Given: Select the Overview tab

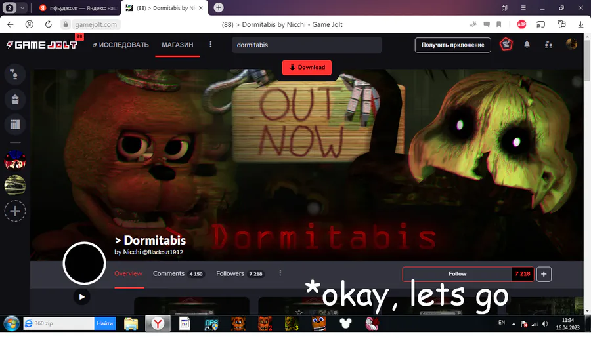Looking at the screenshot, I should (128, 273).
